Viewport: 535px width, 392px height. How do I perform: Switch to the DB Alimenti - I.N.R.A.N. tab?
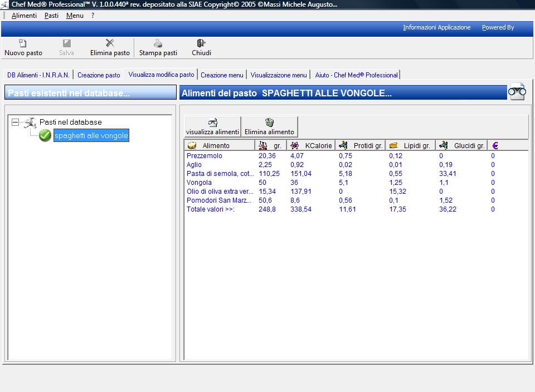(x=38, y=75)
